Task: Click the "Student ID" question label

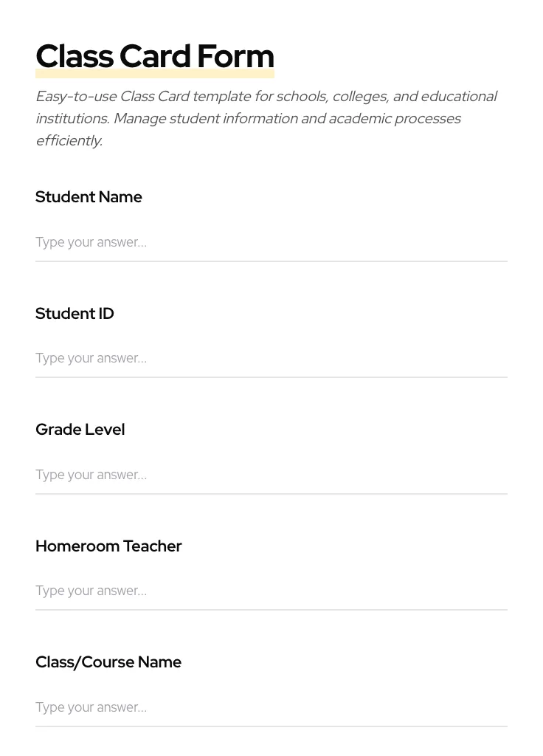Action: [x=75, y=314]
